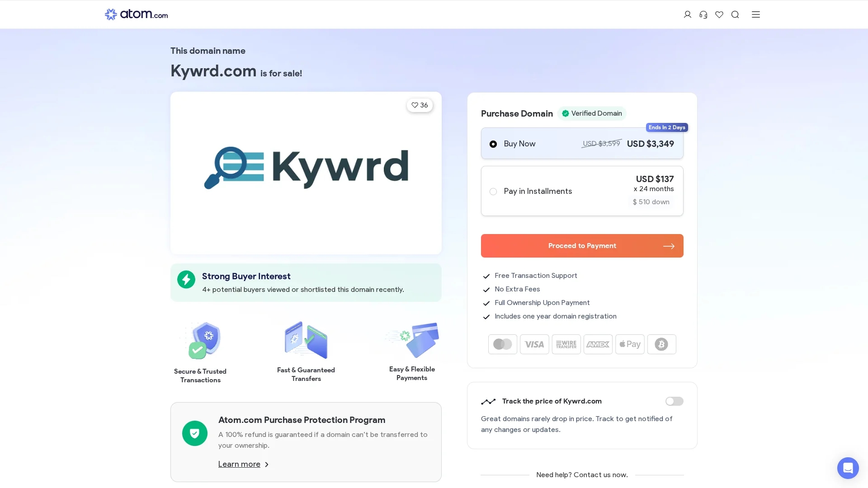Click the No Extra Fees line
The height and width of the screenshot is (488, 868).
click(517, 289)
